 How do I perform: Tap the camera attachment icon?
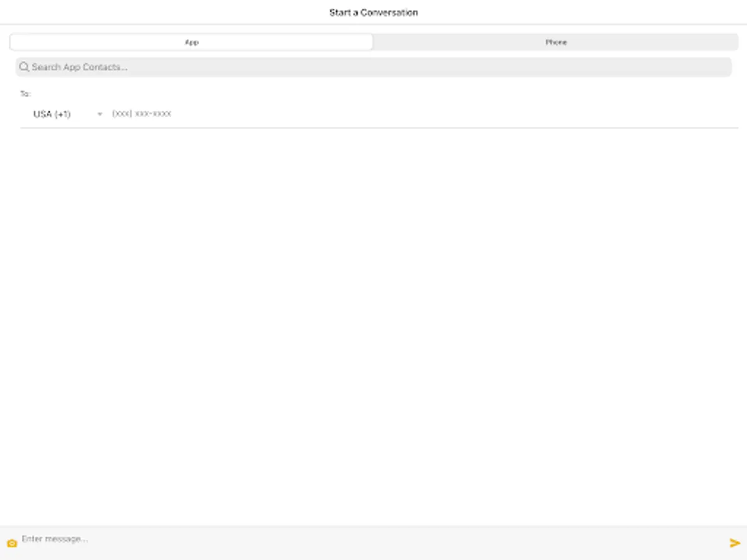tap(12, 543)
